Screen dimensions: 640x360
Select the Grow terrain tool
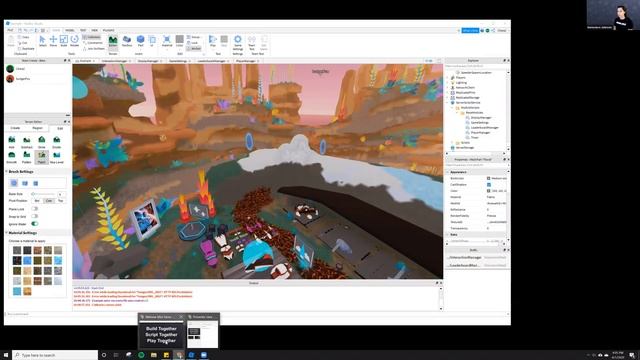(x=42, y=142)
